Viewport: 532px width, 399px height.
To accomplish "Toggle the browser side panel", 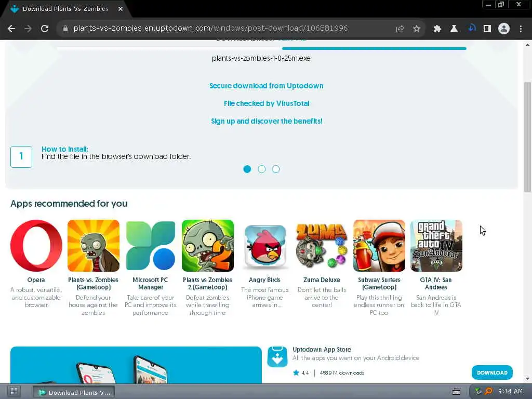I will (x=487, y=29).
